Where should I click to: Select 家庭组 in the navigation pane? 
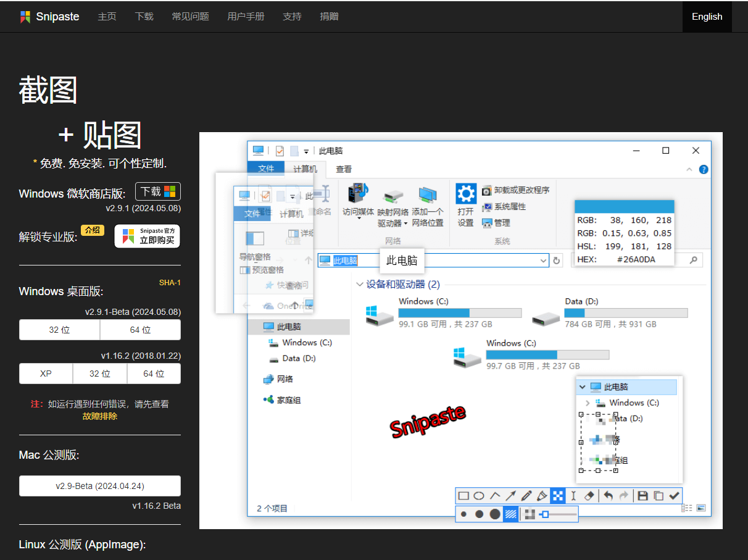tap(281, 400)
